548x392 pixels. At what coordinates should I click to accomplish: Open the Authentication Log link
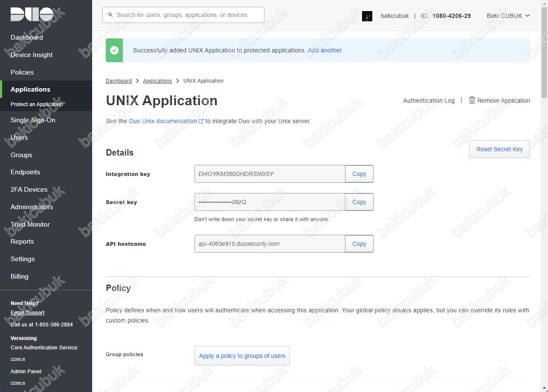pos(429,101)
